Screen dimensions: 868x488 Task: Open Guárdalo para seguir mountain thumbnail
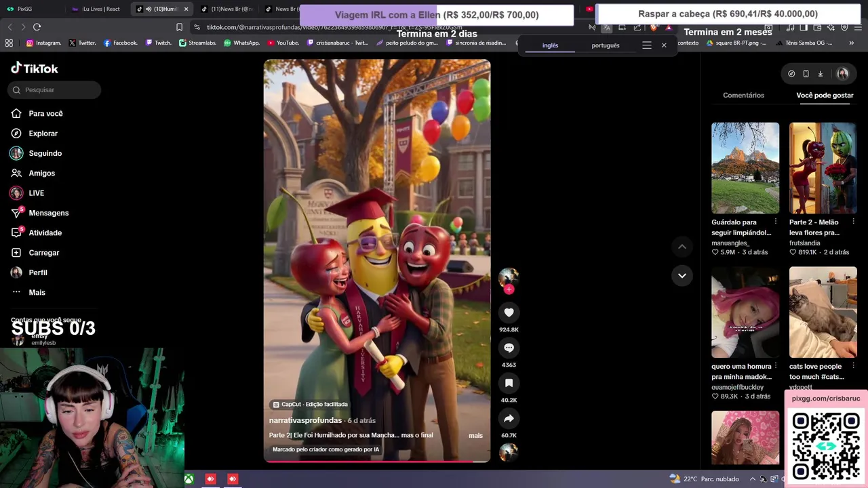[745, 168]
